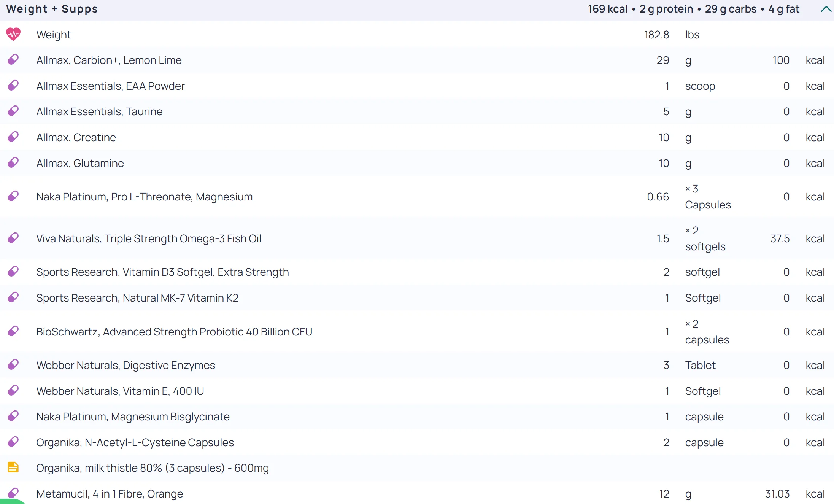
Task: Click pill icon for Allmax Creatine
Action: tap(13, 137)
